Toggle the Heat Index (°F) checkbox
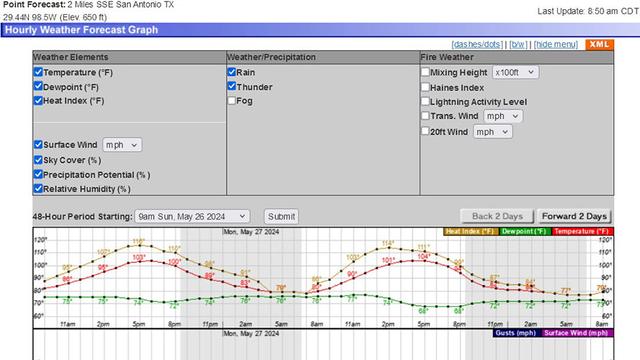 (x=38, y=100)
